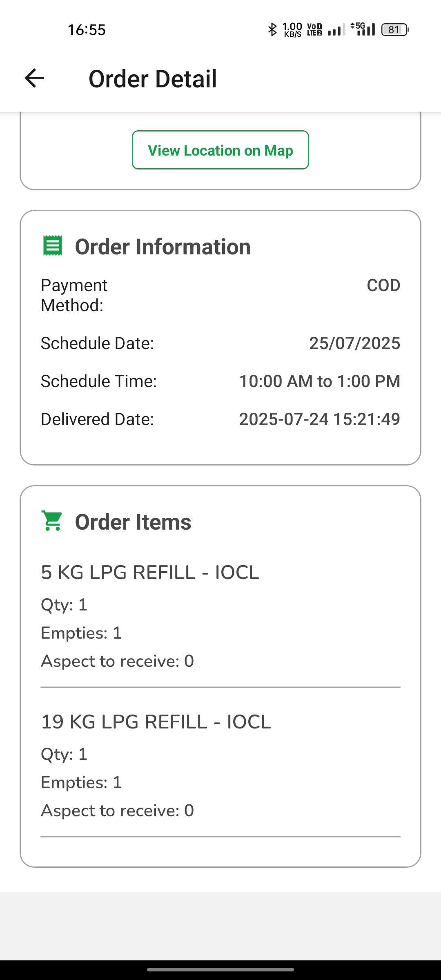Tap the Order Information heading
This screenshot has height=980, width=441.
(x=163, y=247)
